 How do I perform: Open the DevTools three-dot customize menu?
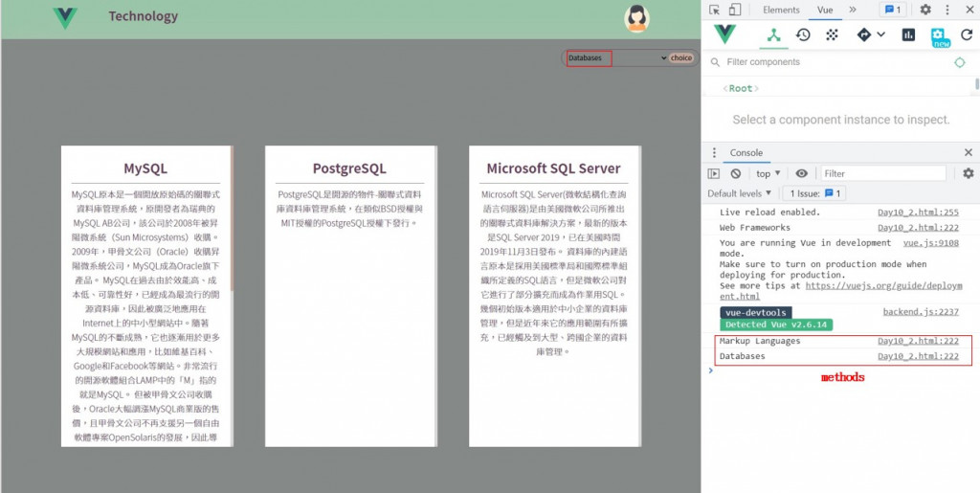[x=947, y=10]
